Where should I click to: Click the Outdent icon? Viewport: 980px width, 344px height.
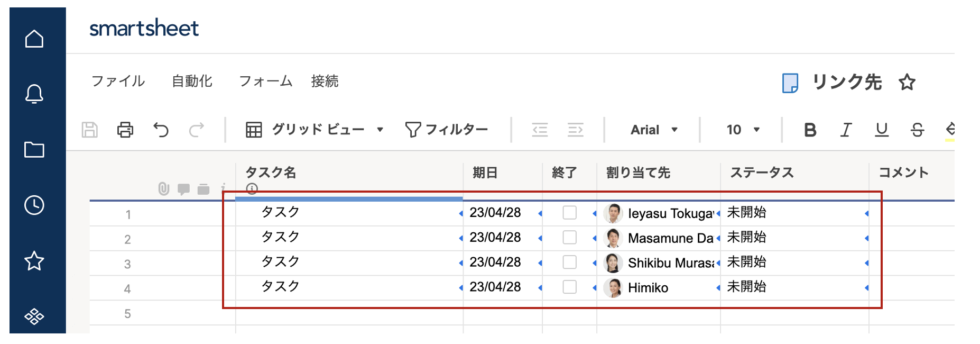pyautogui.click(x=540, y=130)
